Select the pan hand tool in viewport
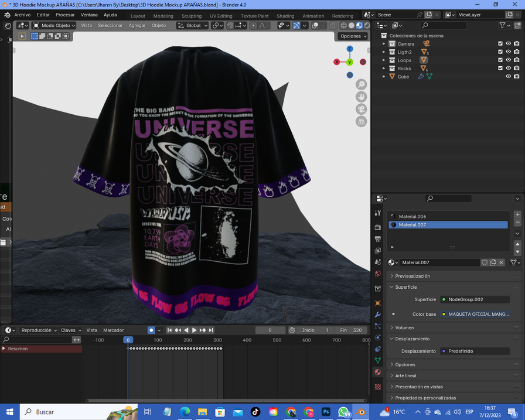 pyautogui.click(x=361, y=97)
